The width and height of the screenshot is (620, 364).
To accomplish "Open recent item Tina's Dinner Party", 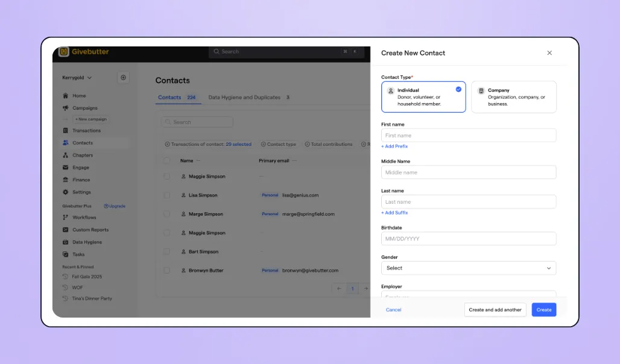I will pyautogui.click(x=92, y=298).
